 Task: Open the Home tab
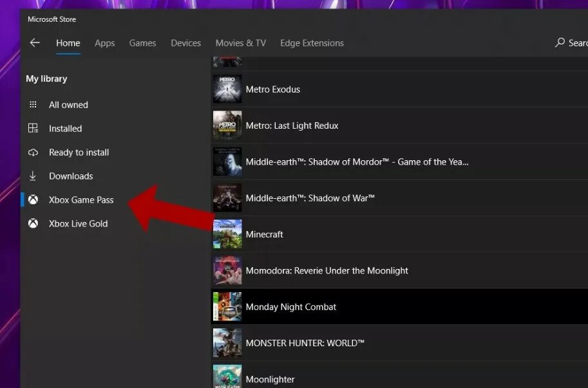(68, 43)
